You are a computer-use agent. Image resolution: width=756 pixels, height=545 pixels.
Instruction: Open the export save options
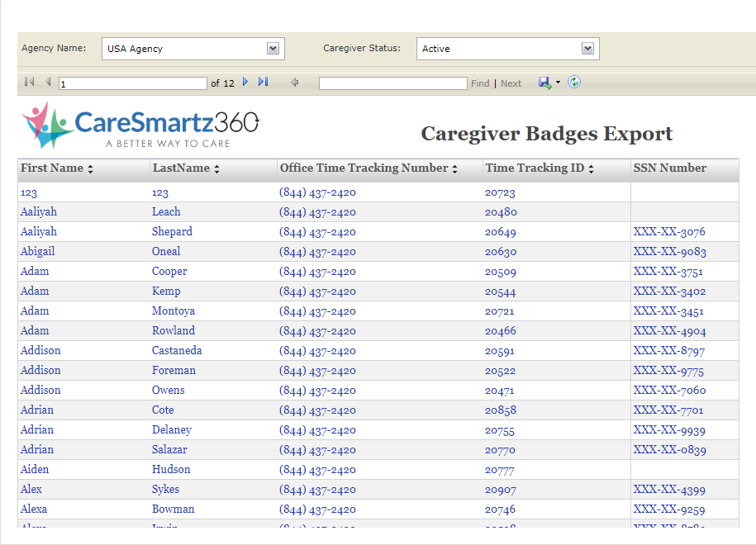(x=544, y=83)
